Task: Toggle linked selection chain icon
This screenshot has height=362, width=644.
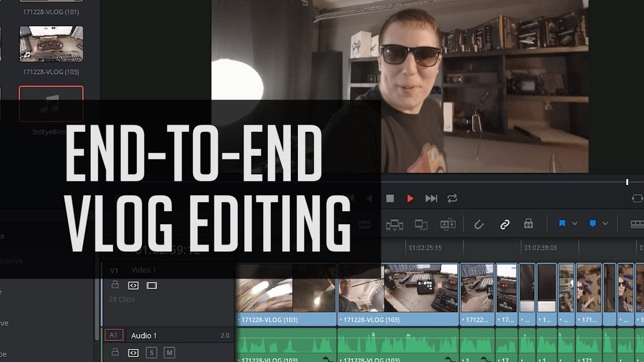Action: [504, 224]
